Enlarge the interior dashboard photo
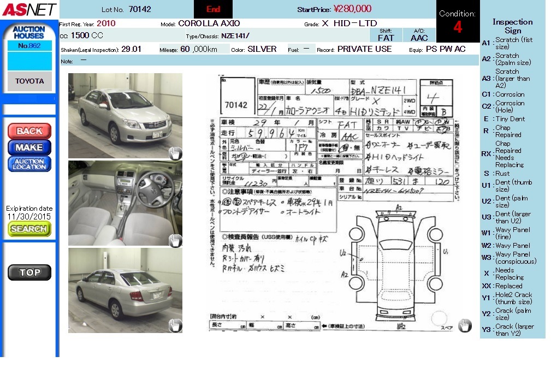Image resolution: width=557 pixels, height=392 pixels. point(125,203)
